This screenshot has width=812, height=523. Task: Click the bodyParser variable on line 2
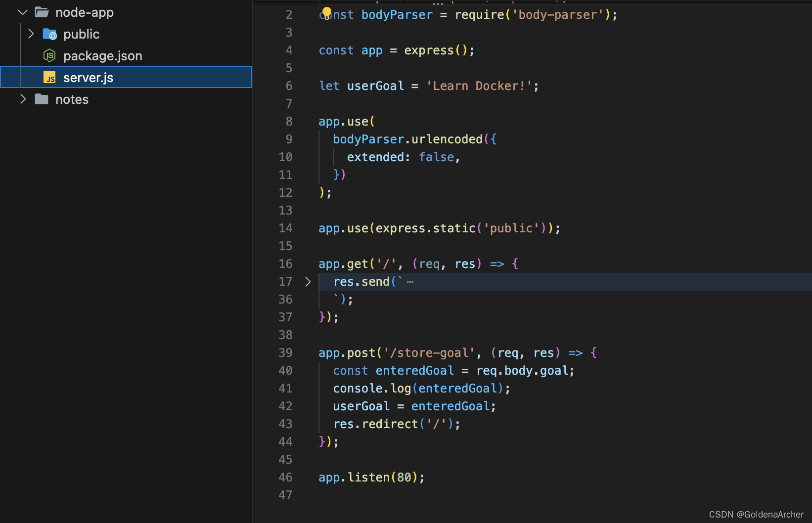pyautogui.click(x=397, y=15)
